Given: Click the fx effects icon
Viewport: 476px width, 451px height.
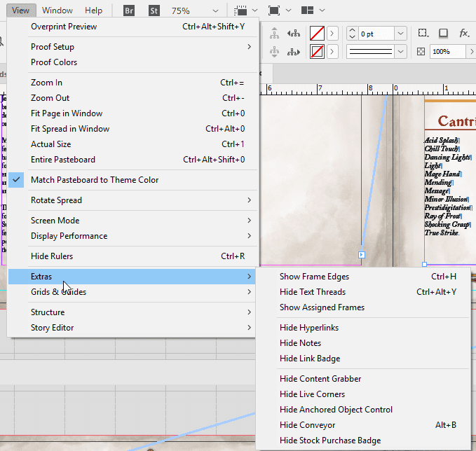Looking at the screenshot, I should [464, 33].
